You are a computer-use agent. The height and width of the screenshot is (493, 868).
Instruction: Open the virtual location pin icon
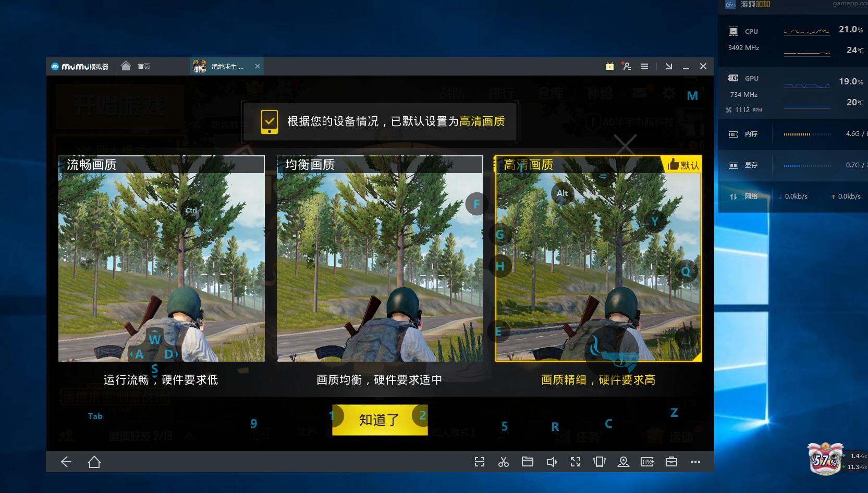point(624,462)
